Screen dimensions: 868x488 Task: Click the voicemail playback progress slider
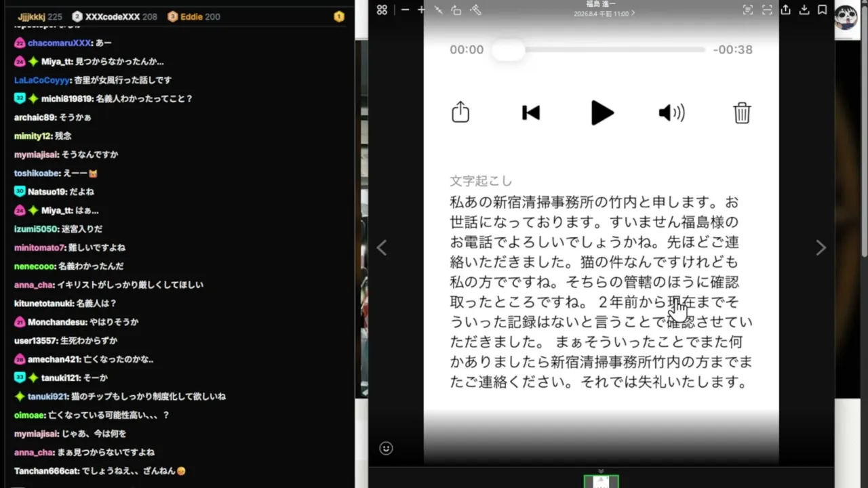click(598, 49)
